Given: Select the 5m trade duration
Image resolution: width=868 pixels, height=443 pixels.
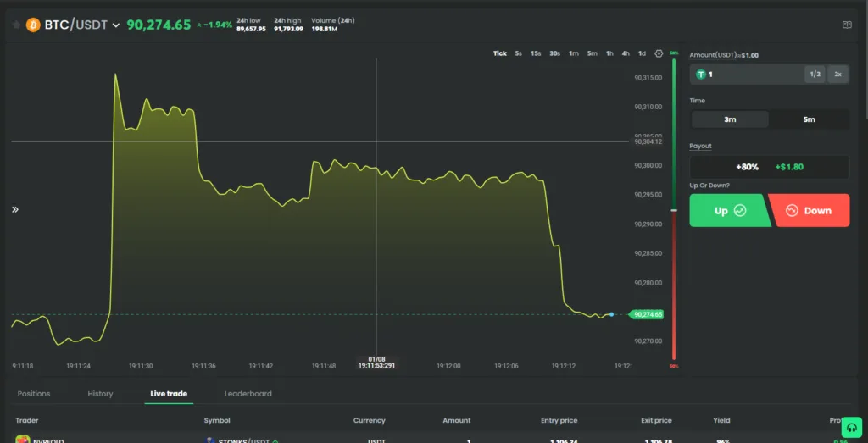Looking at the screenshot, I should click(809, 119).
